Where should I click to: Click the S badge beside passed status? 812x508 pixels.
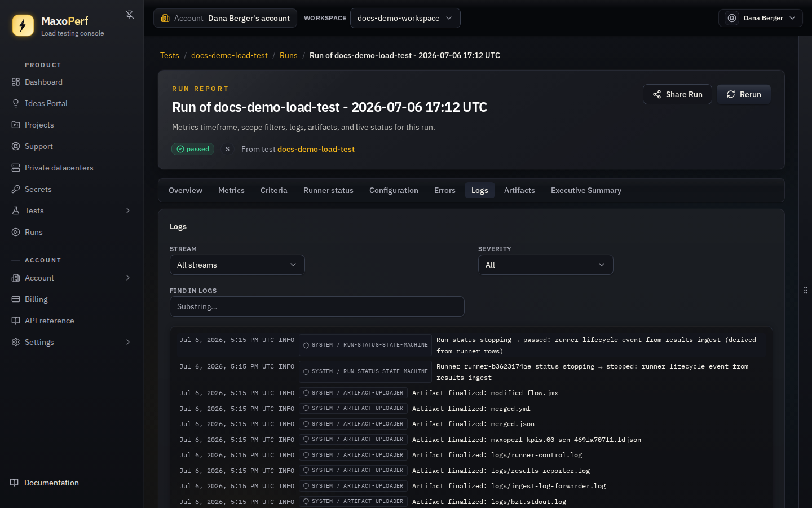point(228,149)
